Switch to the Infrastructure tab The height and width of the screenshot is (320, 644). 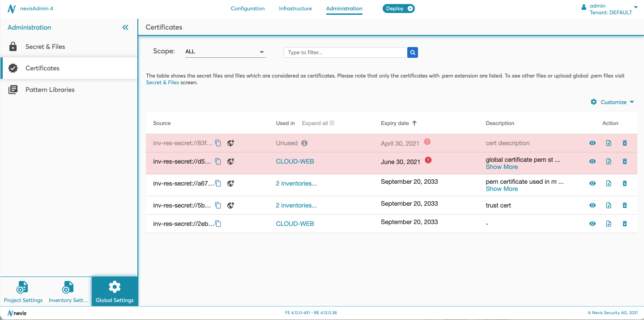pos(295,9)
